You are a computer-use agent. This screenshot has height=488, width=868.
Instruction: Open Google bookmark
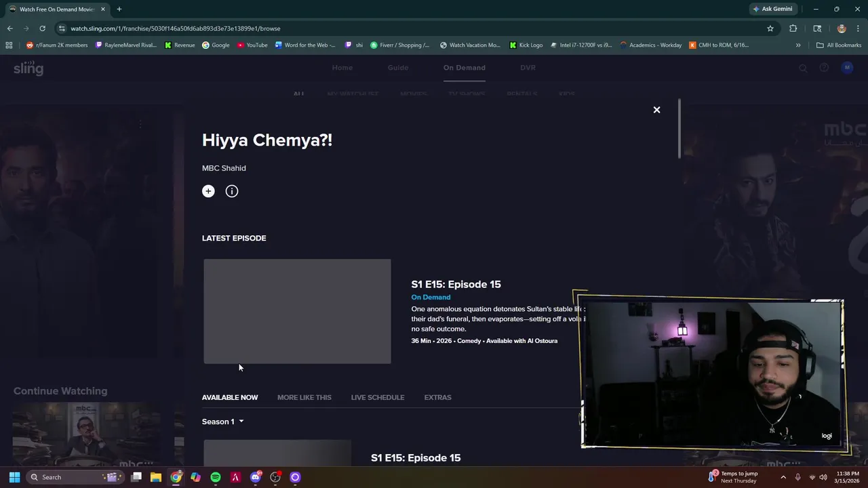(x=216, y=45)
